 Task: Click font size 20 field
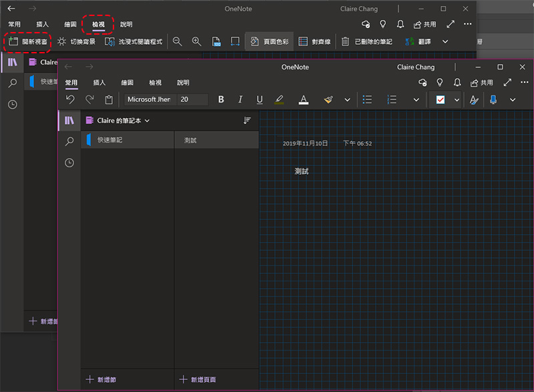click(193, 99)
